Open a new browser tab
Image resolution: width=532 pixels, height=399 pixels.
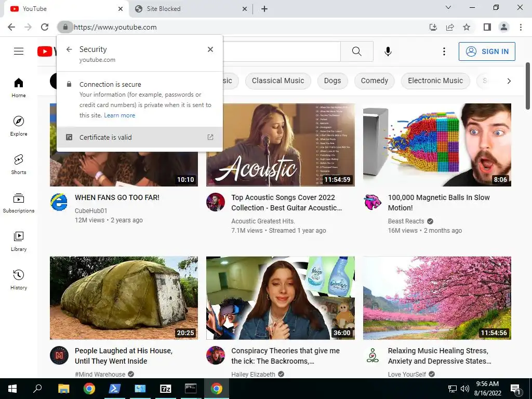point(264,9)
